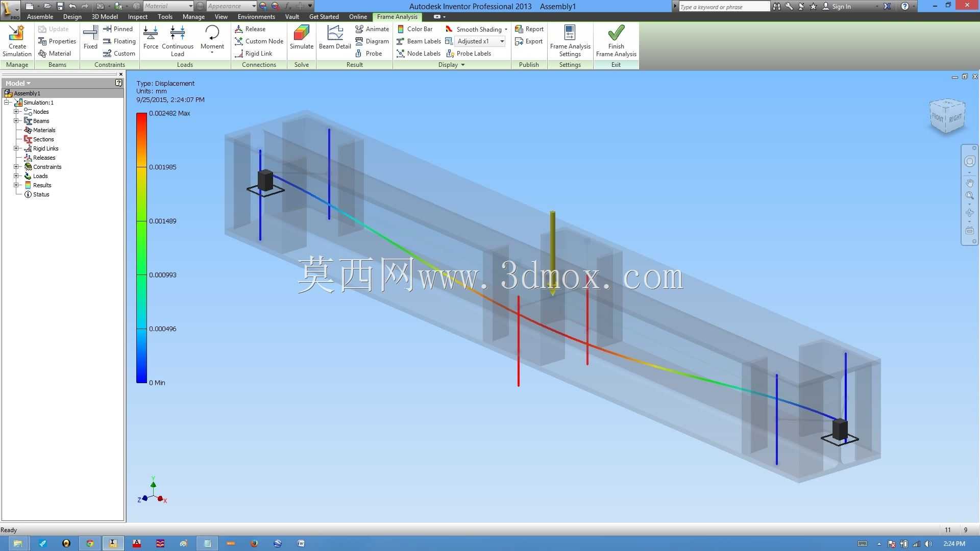Show the Diagram result tool
The image size is (980, 551).
(372, 41)
